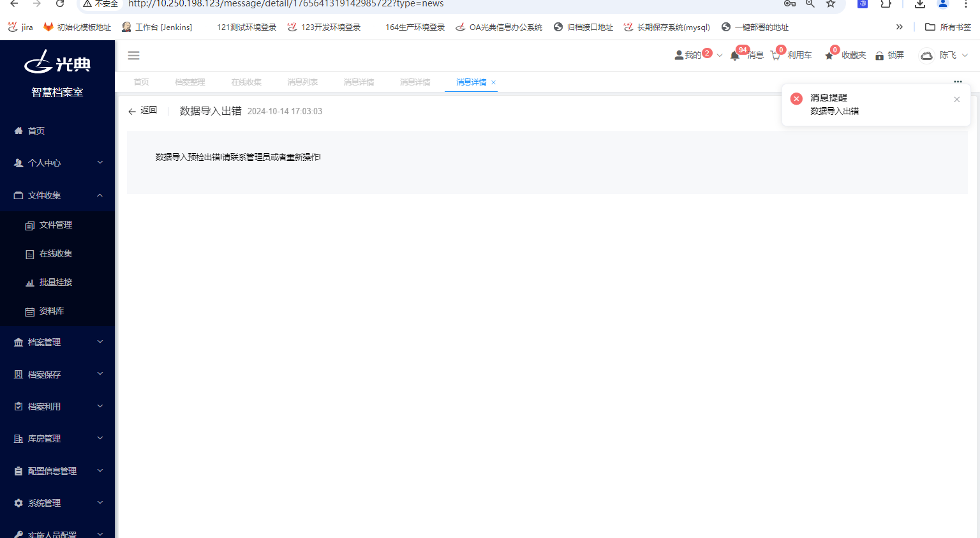Click the red error icon in notification
Screen dimensions: 980x538
796,98
